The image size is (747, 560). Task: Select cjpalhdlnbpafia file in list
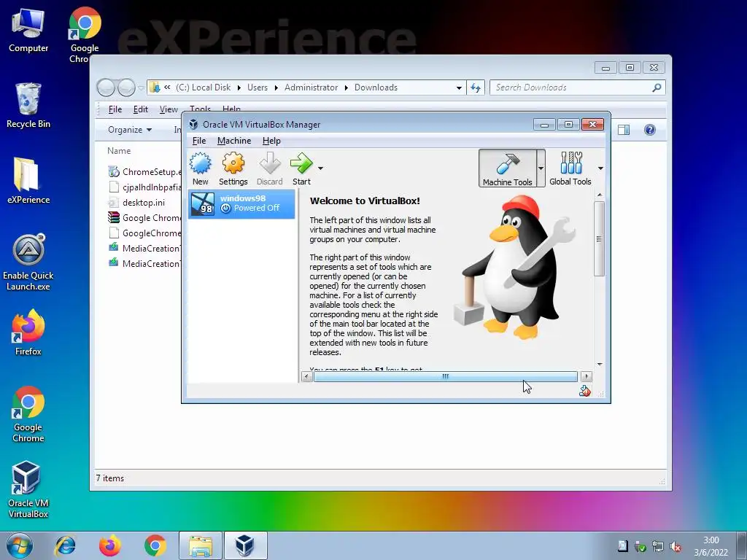point(145,187)
